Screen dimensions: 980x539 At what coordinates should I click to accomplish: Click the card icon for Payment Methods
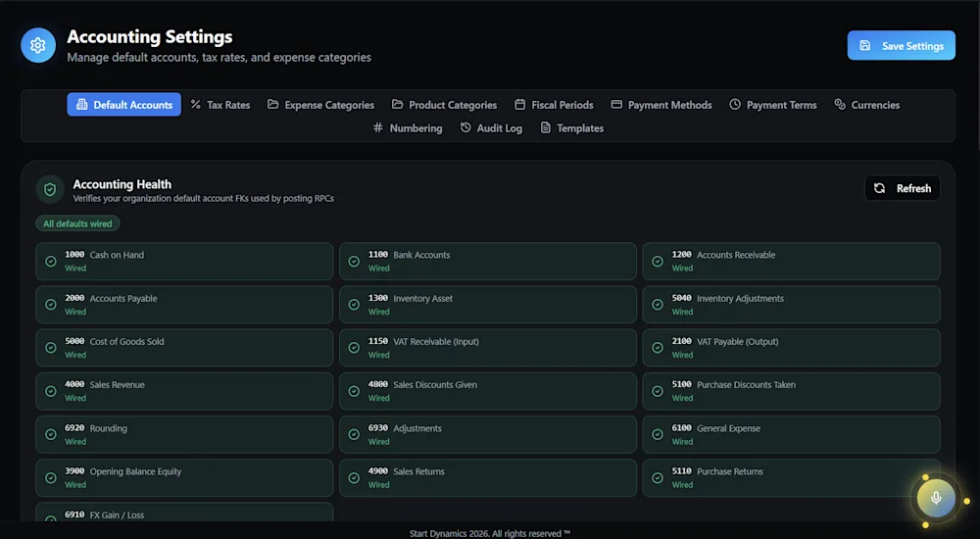(x=616, y=105)
